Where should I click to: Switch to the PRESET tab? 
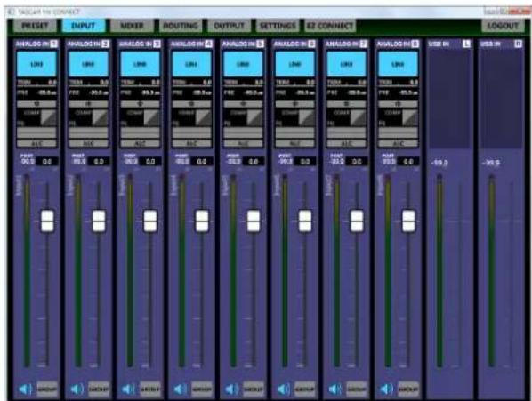[35, 26]
